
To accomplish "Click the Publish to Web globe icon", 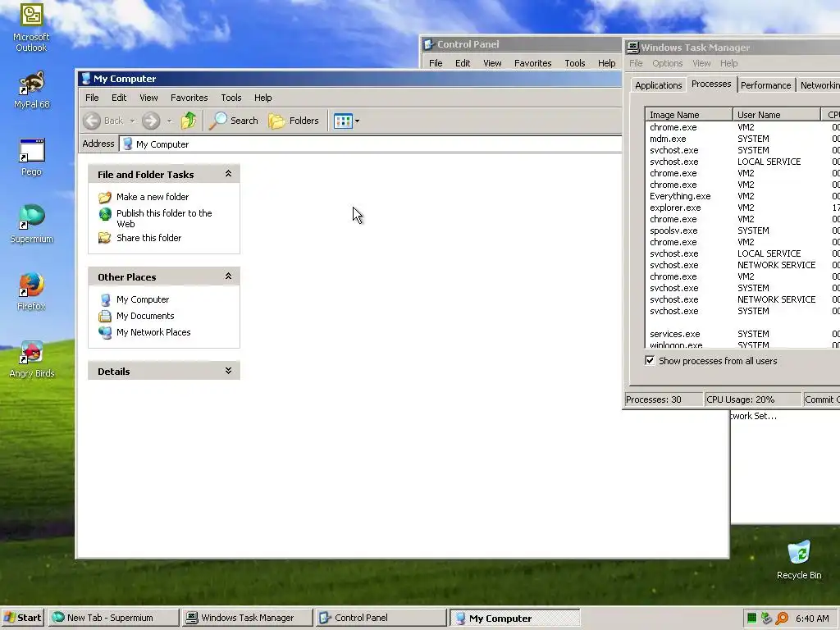I will coord(105,214).
